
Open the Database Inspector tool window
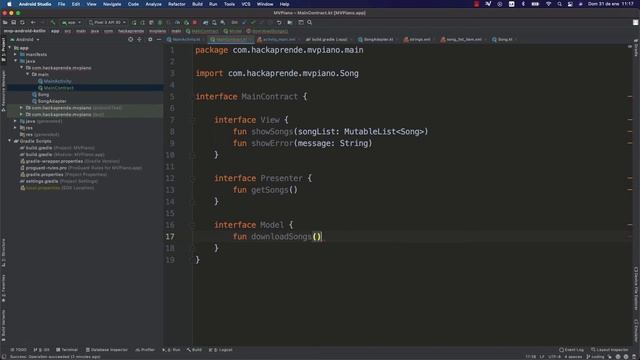pos(107,350)
